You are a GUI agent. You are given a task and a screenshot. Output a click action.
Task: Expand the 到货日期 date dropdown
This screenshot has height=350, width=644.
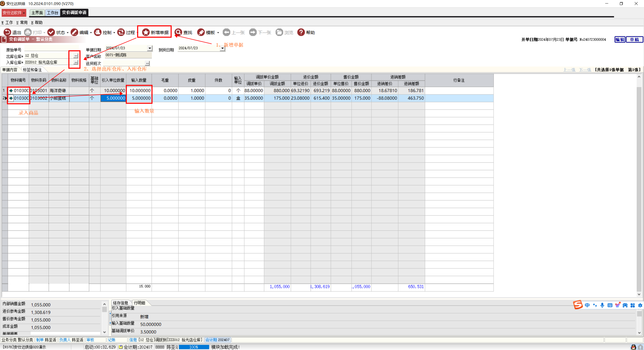point(222,48)
